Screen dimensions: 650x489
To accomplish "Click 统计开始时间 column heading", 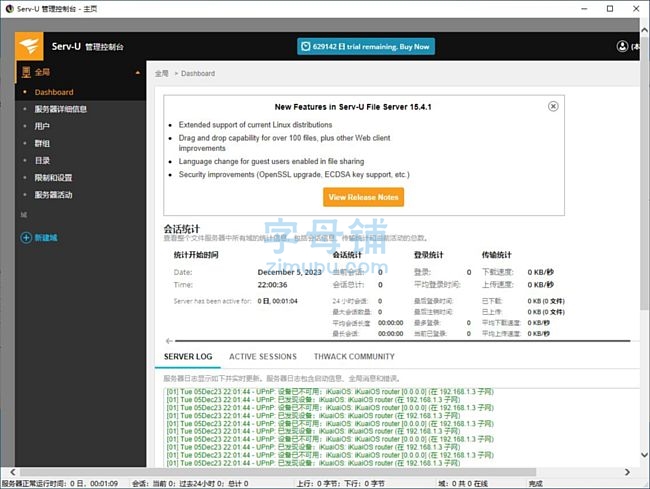I will pos(196,255).
